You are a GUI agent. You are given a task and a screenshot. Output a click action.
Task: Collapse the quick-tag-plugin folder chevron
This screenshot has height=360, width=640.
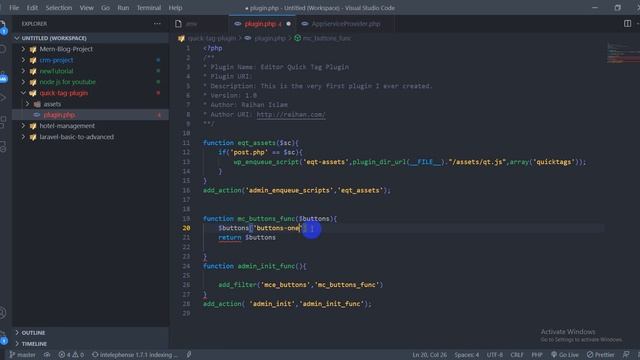coord(23,93)
